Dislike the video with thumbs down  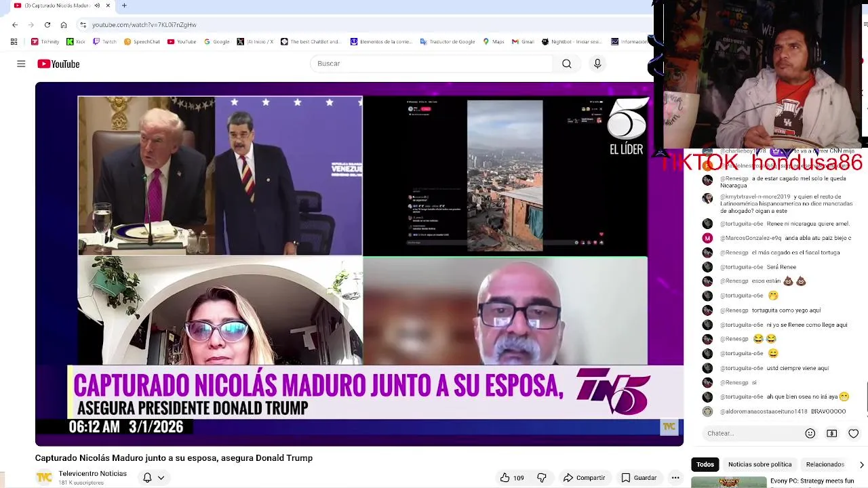pos(542,478)
